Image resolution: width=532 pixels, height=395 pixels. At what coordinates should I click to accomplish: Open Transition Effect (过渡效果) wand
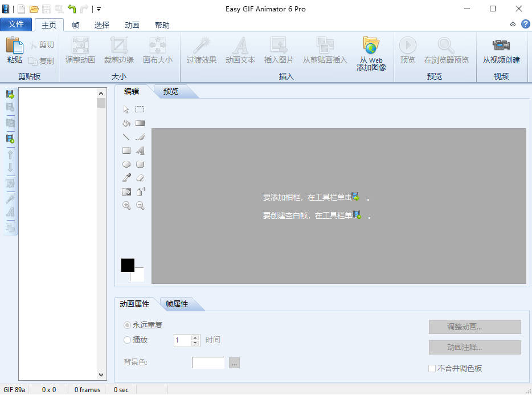click(x=202, y=50)
